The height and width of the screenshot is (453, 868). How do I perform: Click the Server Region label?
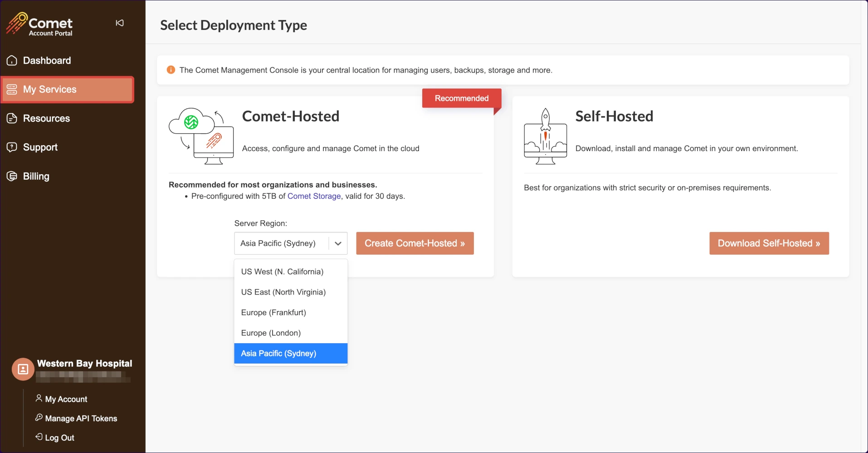tap(261, 223)
